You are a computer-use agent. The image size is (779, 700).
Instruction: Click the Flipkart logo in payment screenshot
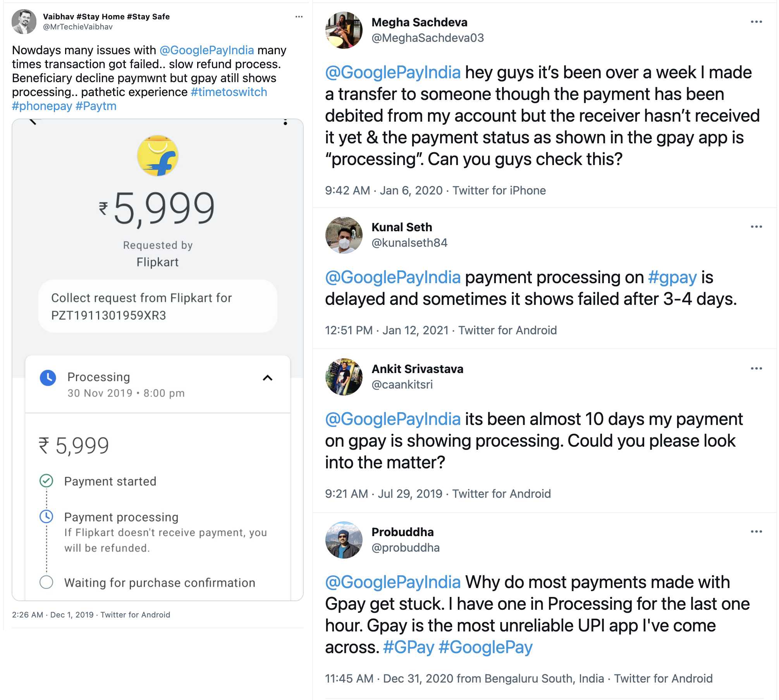(158, 156)
